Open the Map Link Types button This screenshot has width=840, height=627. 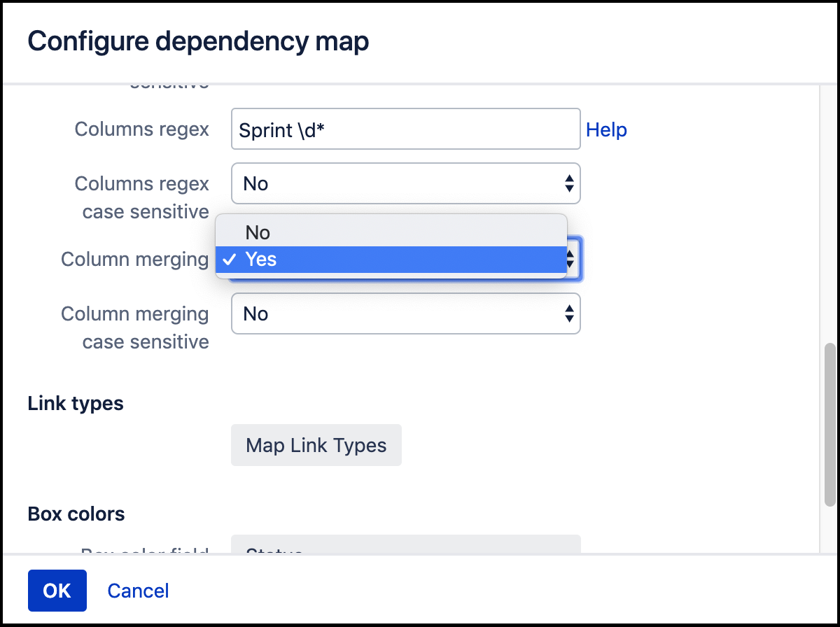(316, 445)
